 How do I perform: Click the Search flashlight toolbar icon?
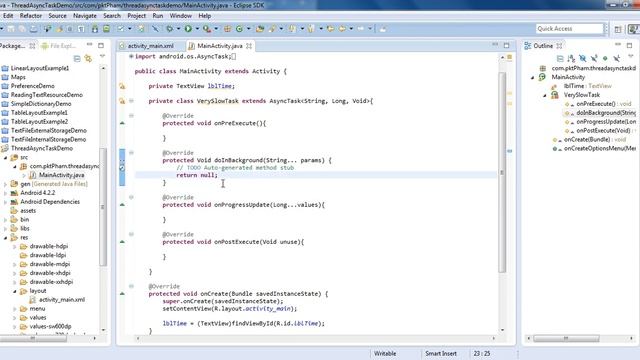click(x=272, y=29)
